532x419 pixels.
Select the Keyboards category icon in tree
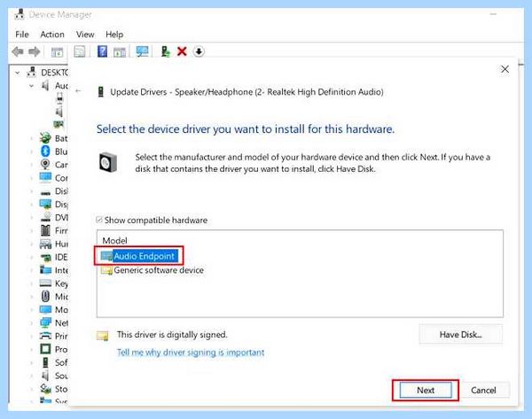click(45, 283)
